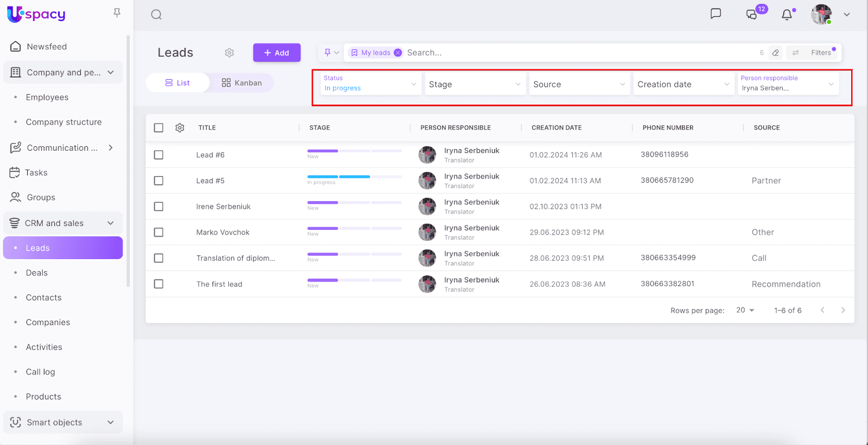Click the stage progress bar for Lead #5
This screenshot has height=445, width=868.
(x=354, y=177)
